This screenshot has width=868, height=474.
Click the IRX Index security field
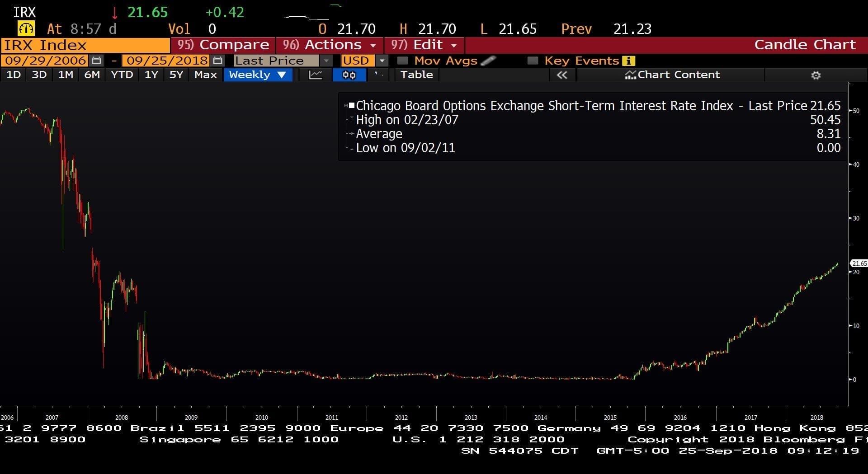pos(85,45)
